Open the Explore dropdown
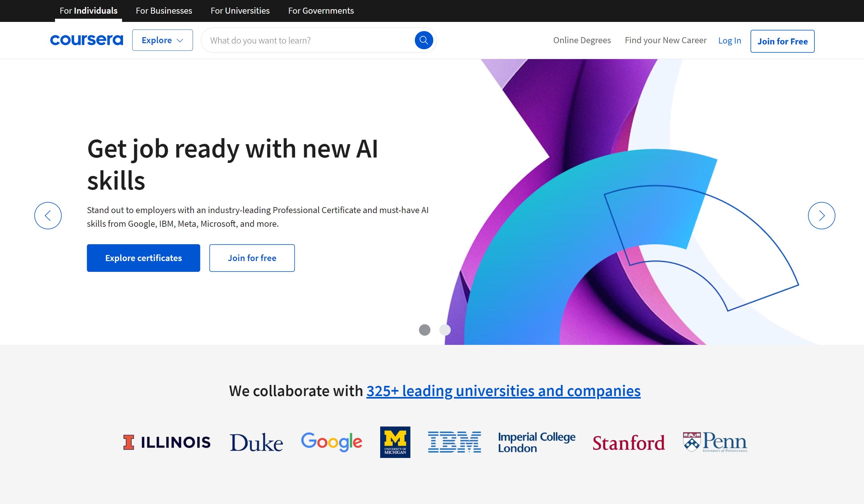864x504 pixels. coord(162,40)
